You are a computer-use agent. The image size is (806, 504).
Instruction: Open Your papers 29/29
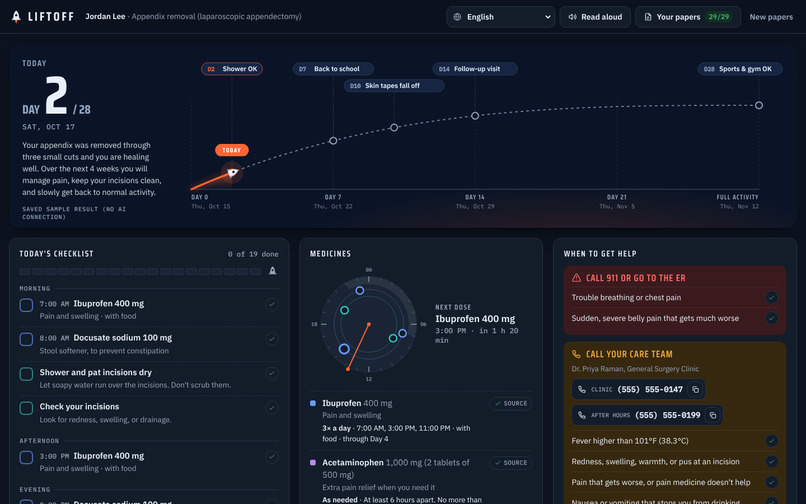coord(688,17)
